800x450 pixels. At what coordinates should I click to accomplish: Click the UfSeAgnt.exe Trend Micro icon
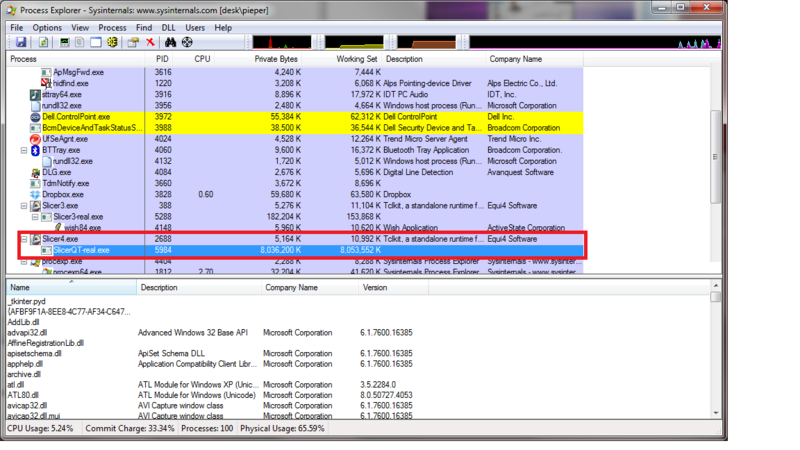pos(35,139)
